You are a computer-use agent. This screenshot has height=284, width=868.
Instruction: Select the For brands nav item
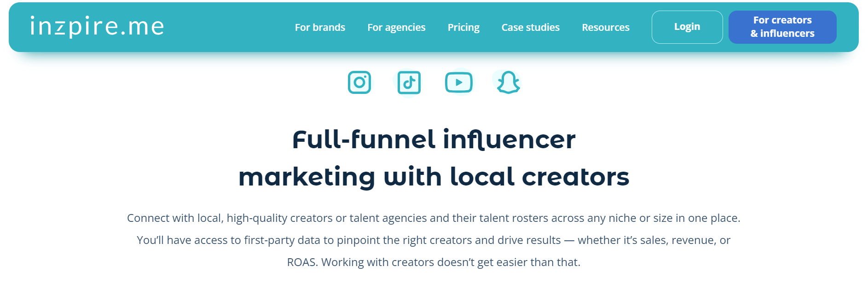(320, 27)
